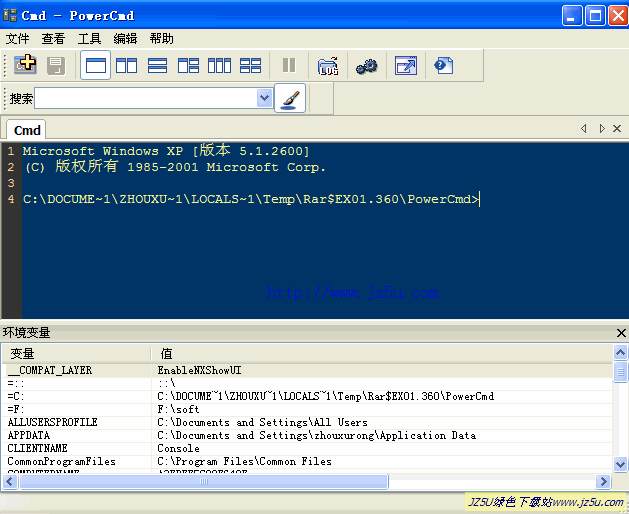Click the highlight brush button
Image resolution: width=629 pixels, height=514 pixels.
click(290, 98)
